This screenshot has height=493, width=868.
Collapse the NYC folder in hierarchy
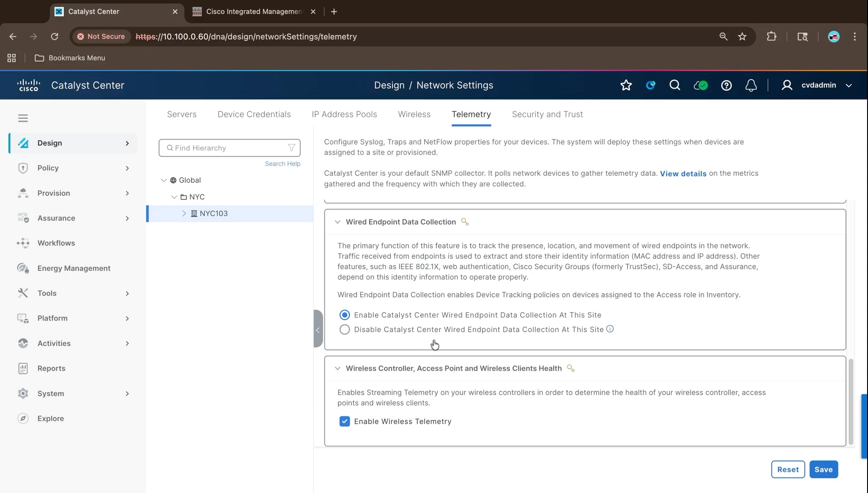[174, 197]
